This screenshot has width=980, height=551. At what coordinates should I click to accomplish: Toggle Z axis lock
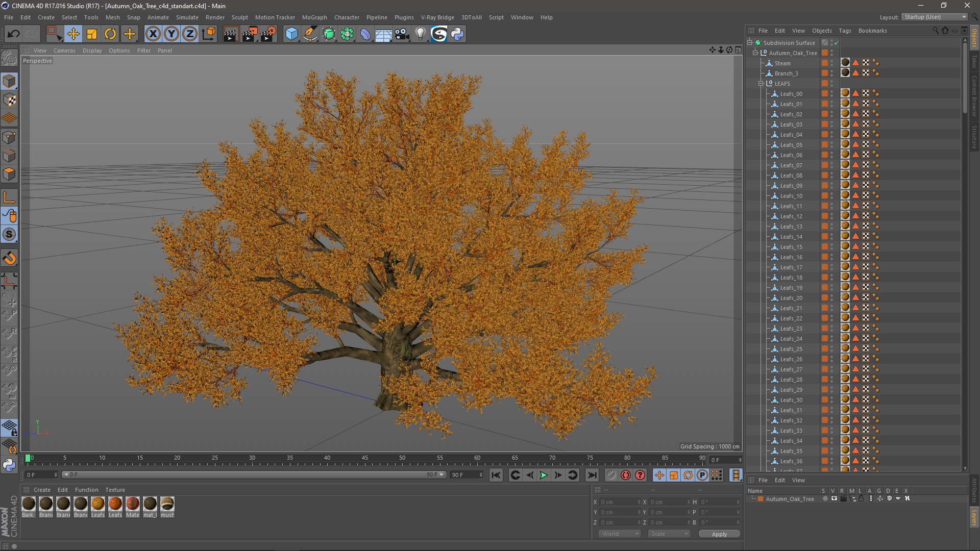(190, 34)
